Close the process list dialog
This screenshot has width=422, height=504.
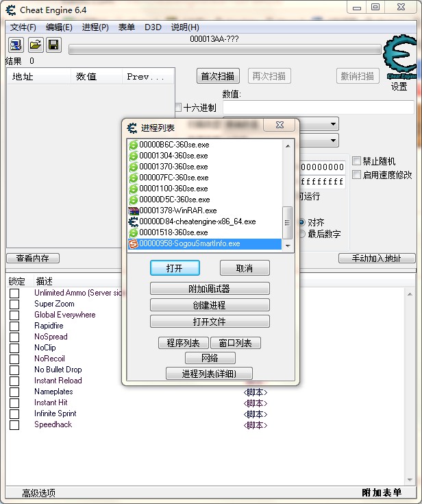pos(280,125)
